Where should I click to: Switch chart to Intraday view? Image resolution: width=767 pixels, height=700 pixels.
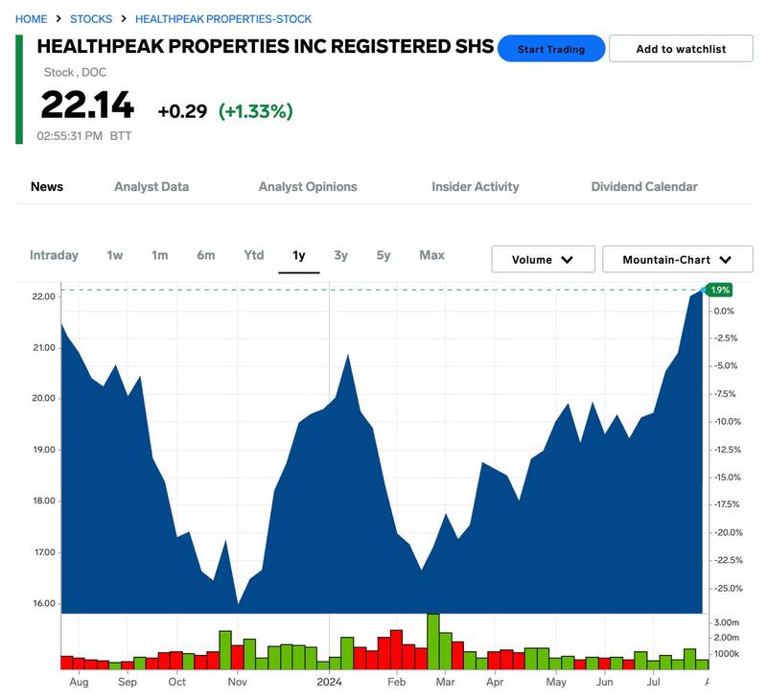click(x=54, y=256)
